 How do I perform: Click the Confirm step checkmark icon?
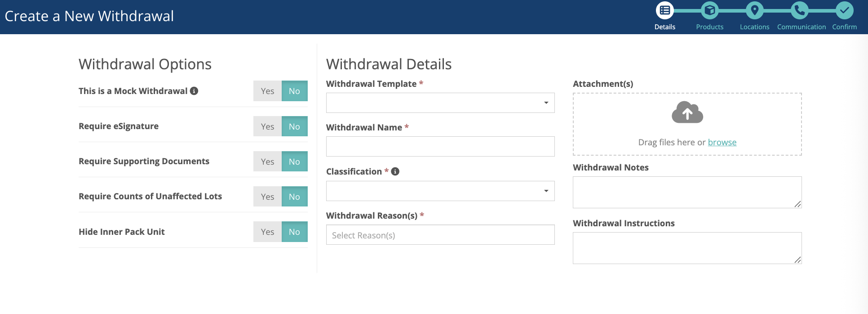(x=845, y=10)
